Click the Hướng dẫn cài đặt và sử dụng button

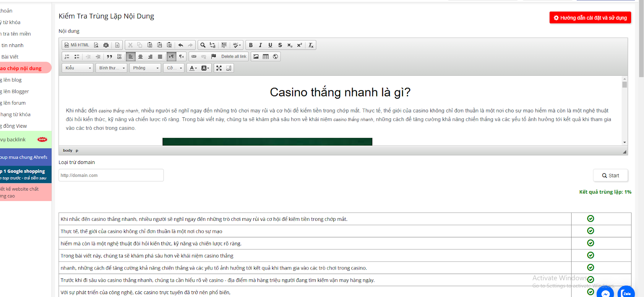pos(590,18)
